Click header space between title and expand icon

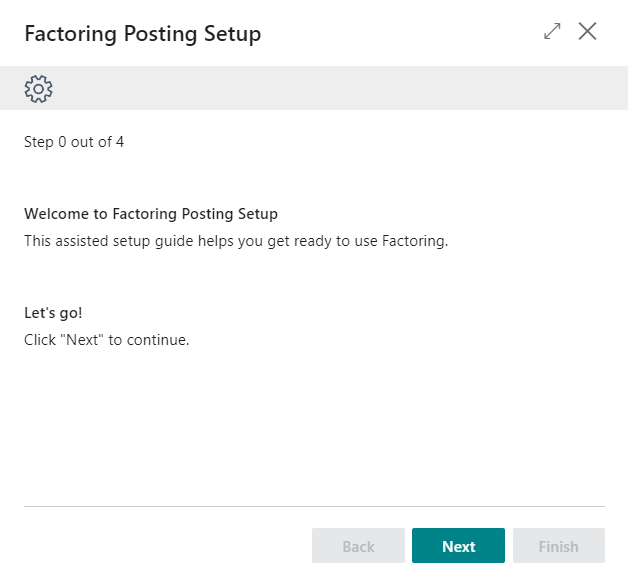coord(400,34)
